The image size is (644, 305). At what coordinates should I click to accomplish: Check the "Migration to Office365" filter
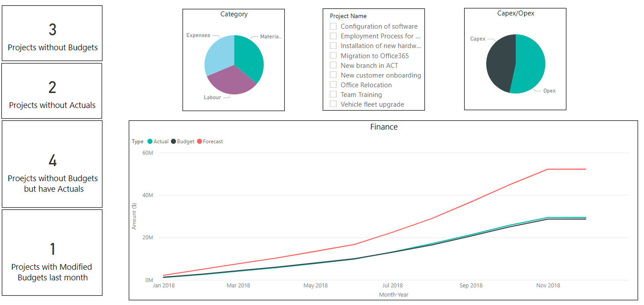tap(333, 56)
